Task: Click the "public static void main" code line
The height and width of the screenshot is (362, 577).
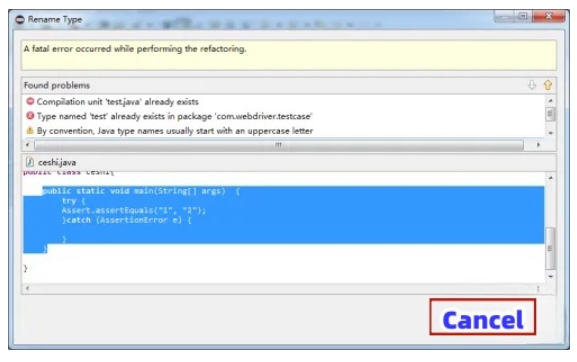Action: pyautogui.click(x=141, y=191)
